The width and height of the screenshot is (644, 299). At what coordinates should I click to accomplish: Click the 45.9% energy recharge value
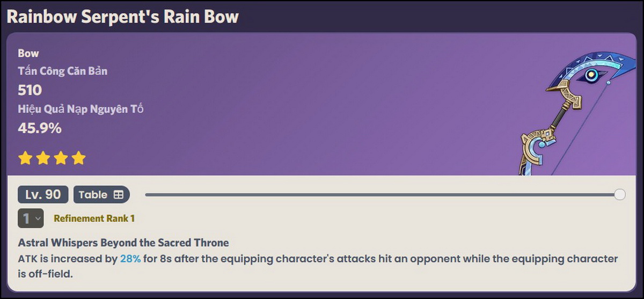pos(40,128)
